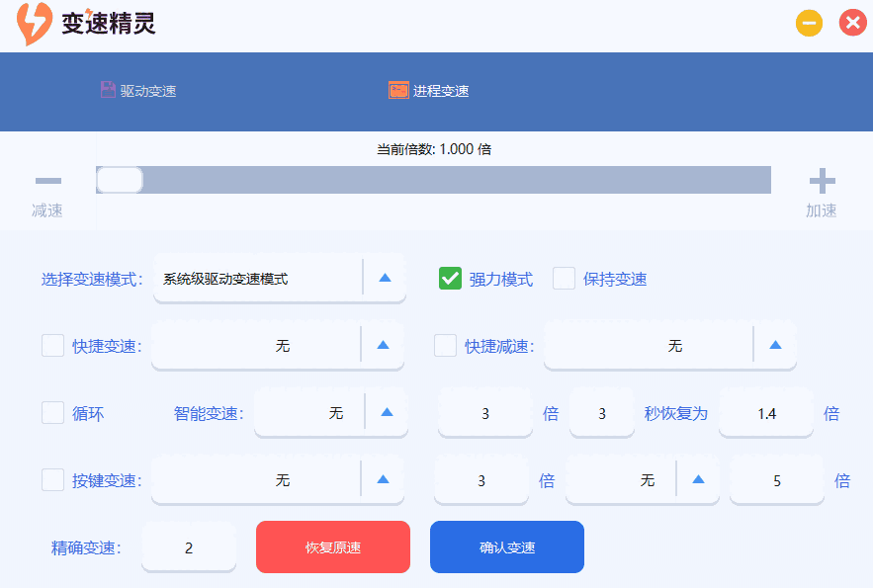Enable the 循环 checkbox
The height and width of the screenshot is (588, 873).
[52, 414]
